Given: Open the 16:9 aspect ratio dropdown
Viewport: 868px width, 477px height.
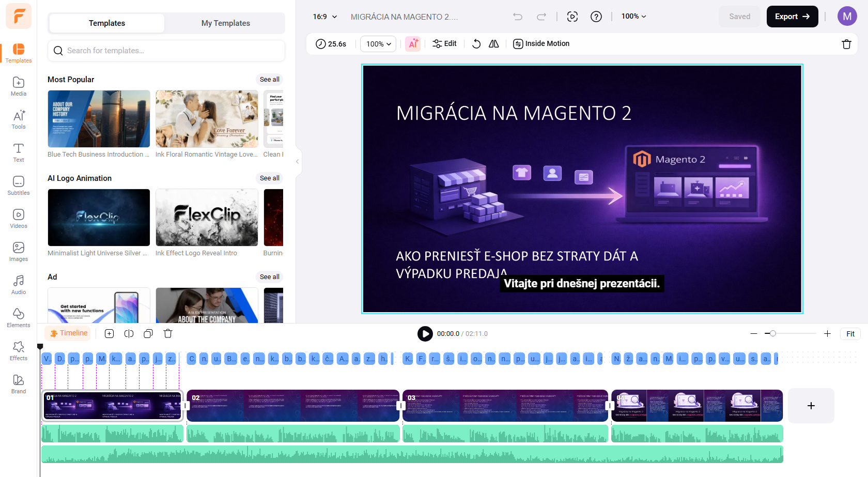Looking at the screenshot, I should (x=324, y=16).
